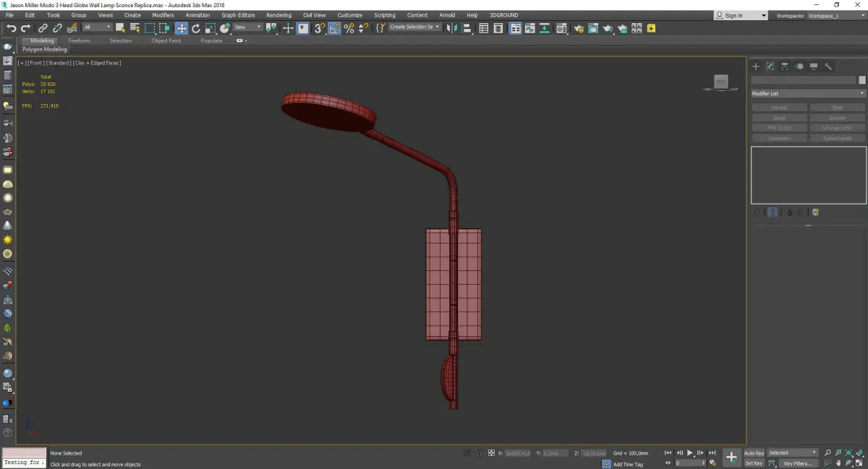Activate the Select Object tool

120,28
